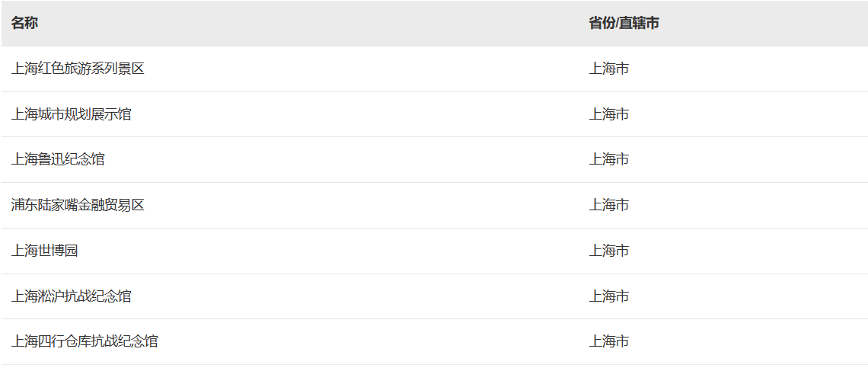Click the empty area of the 上海世博园 row
The height and width of the screenshot is (368, 868).
click(x=332, y=251)
